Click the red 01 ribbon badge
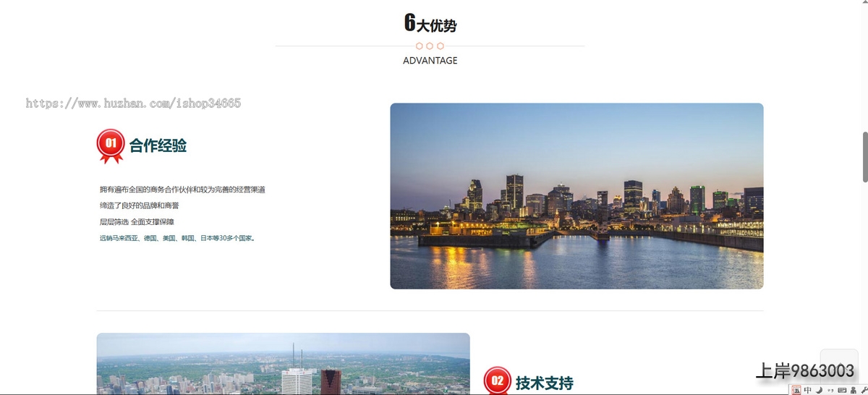Viewport: 868px width, 395px height. 111,145
